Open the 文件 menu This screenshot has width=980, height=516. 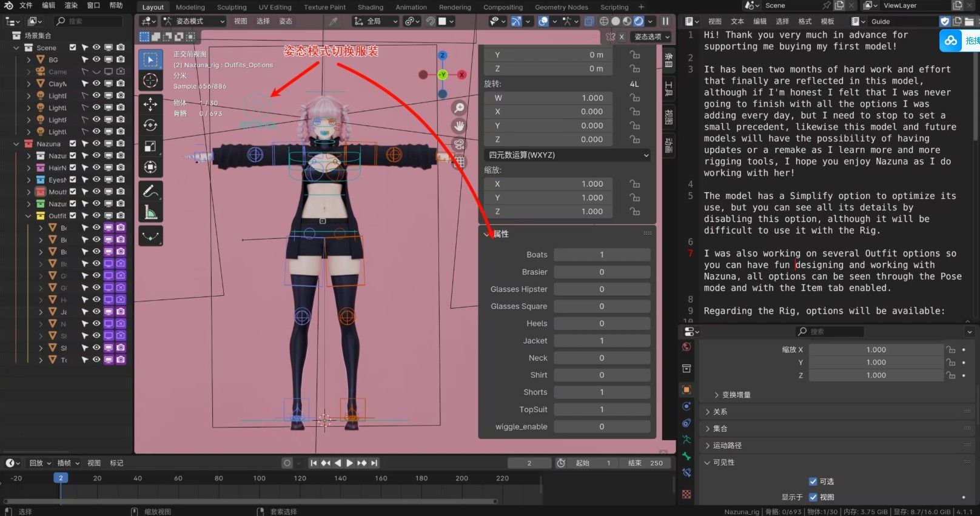point(26,5)
